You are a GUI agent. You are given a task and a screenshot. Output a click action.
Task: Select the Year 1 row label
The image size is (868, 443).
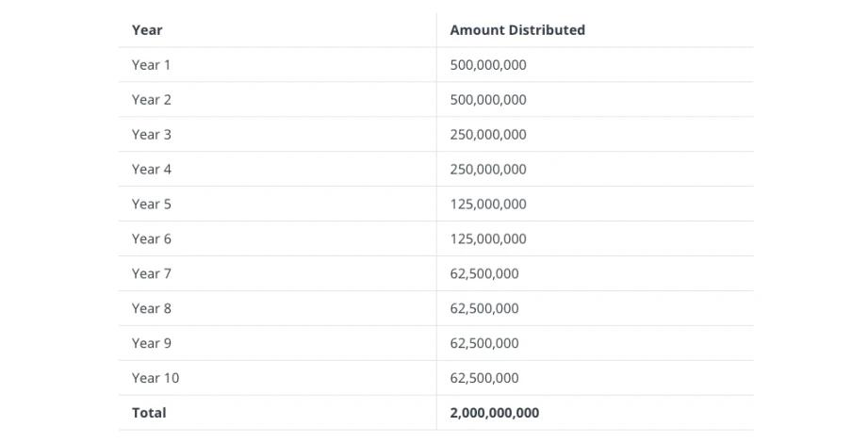[152, 65]
